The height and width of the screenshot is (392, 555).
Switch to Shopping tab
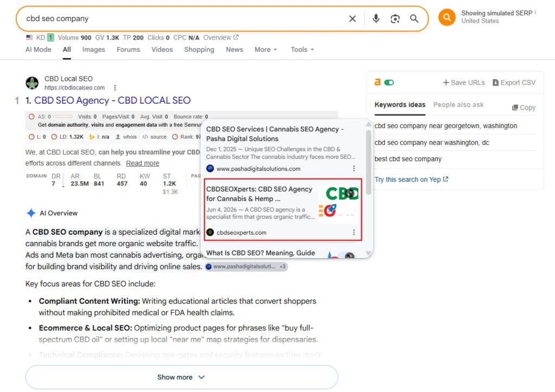(x=199, y=49)
